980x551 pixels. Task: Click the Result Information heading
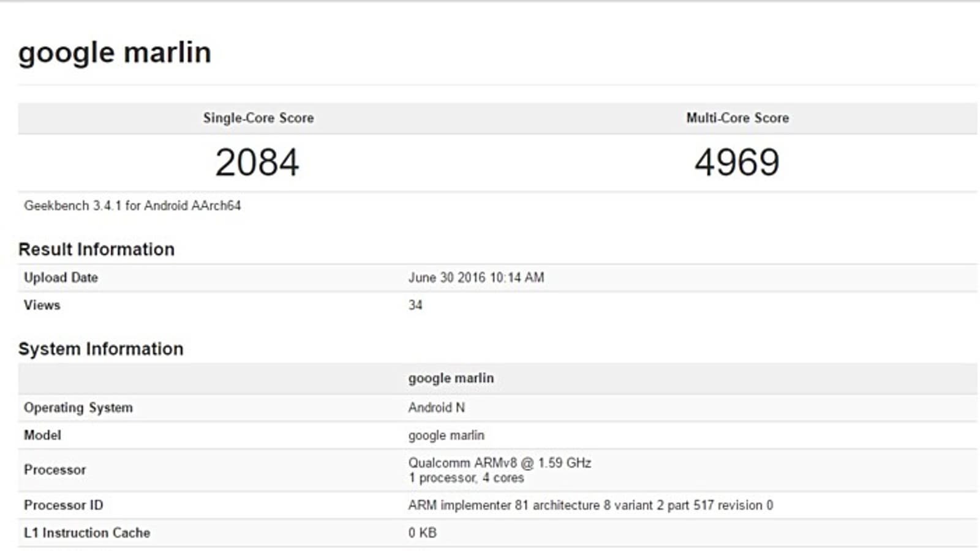pos(97,249)
